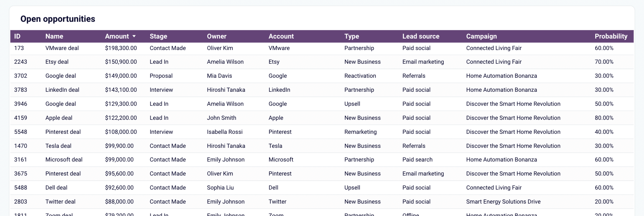Click ID cell '3675'
This screenshot has height=216, width=644.
coord(21,174)
